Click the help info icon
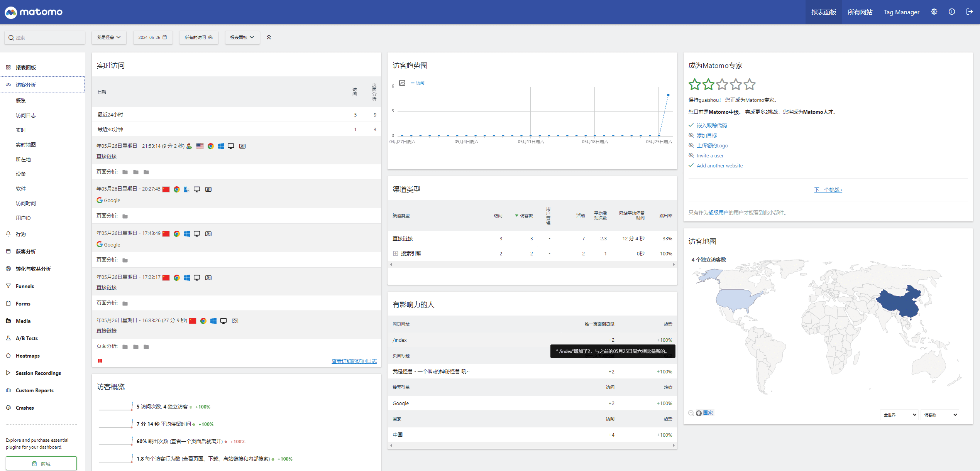This screenshot has width=980, height=471. [951, 12]
